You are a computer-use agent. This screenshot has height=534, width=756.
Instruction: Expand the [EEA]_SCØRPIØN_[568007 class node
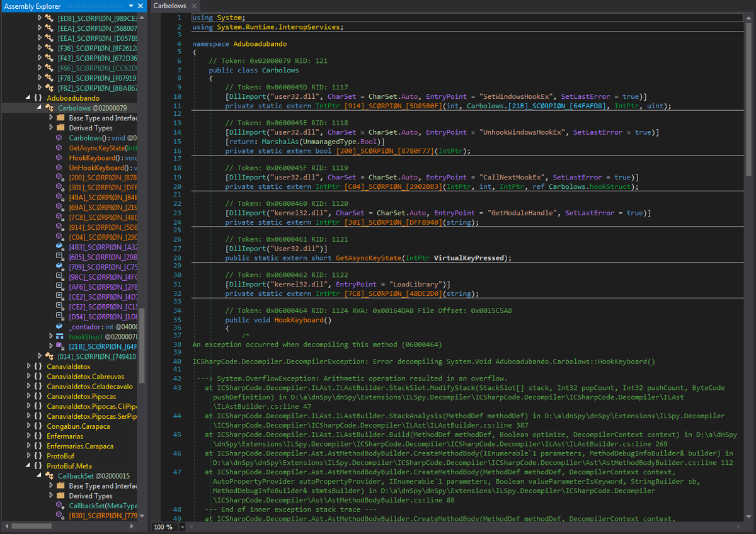click(40, 28)
